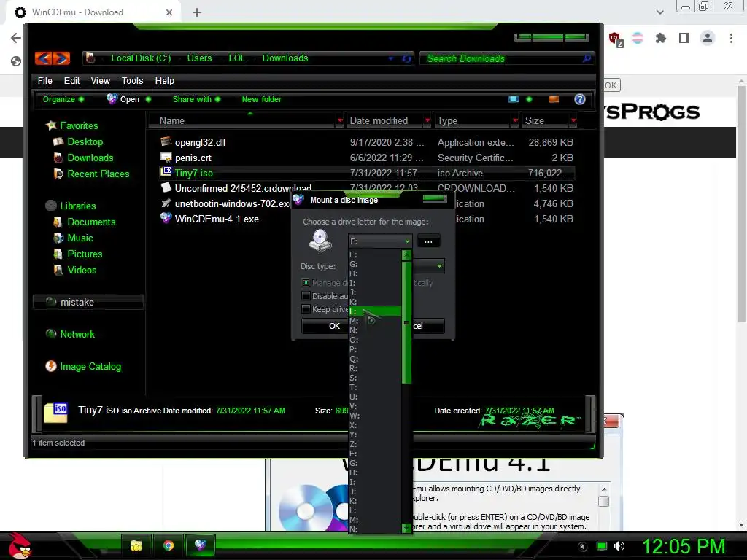
Task: Toggle the Disable autorun checkbox
Action: [x=306, y=296]
